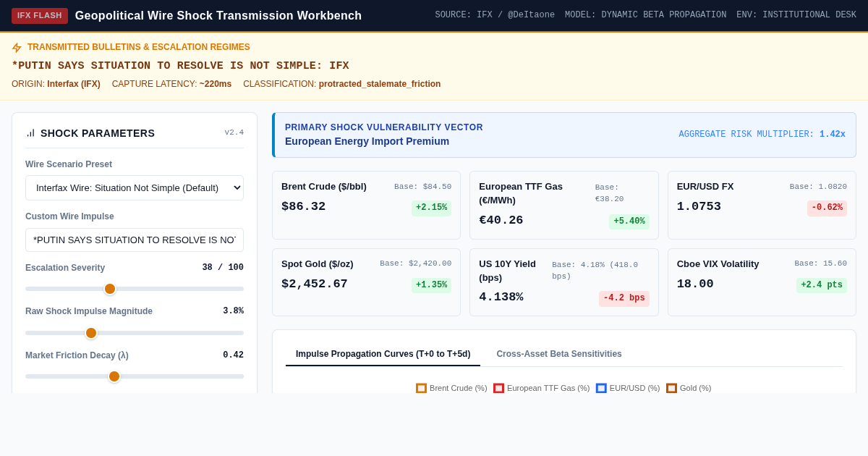Click the US 10Y Yield value 4.138%
The height and width of the screenshot is (456, 868).
pyautogui.click(x=501, y=297)
